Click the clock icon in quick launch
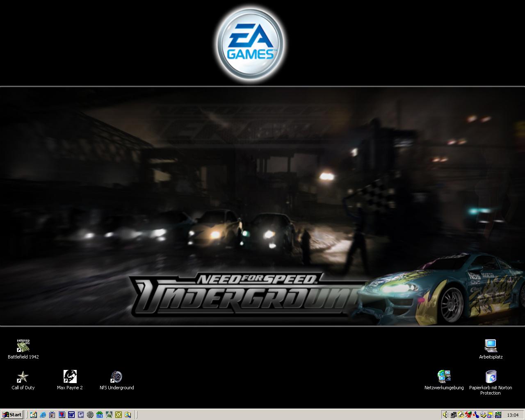Image resolution: width=525 pixels, height=420 pixels. [x=119, y=415]
